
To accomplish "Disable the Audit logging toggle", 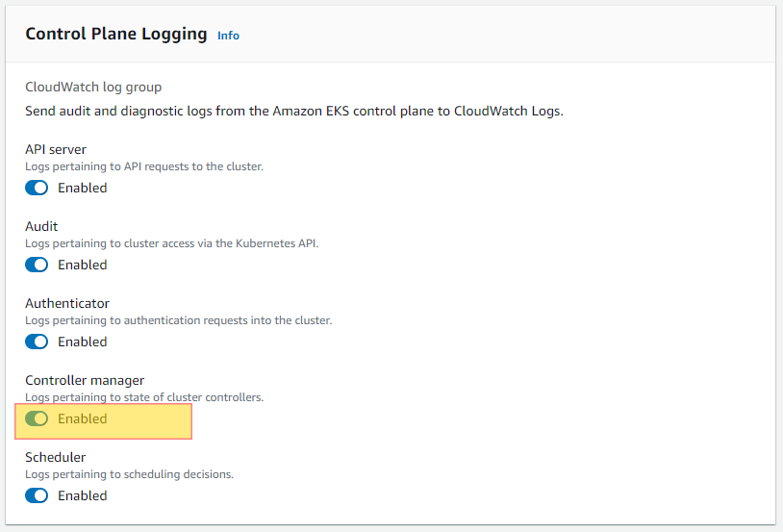I will click(x=37, y=265).
